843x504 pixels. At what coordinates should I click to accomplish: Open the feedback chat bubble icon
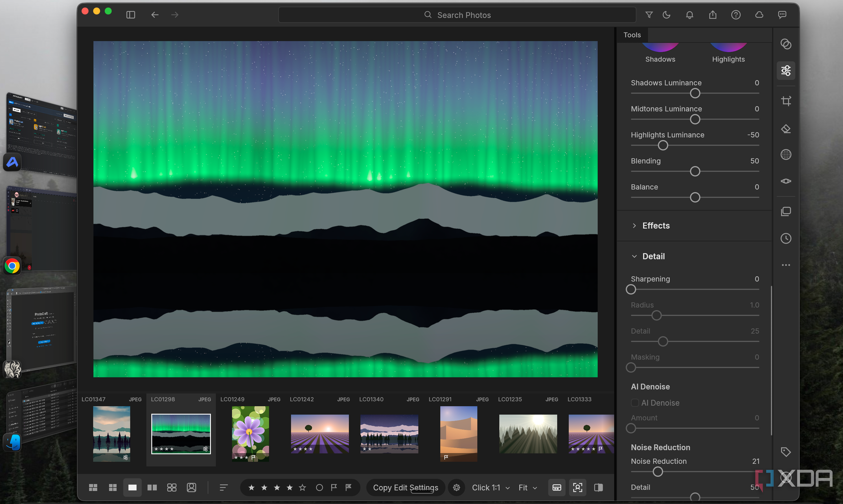point(782,15)
